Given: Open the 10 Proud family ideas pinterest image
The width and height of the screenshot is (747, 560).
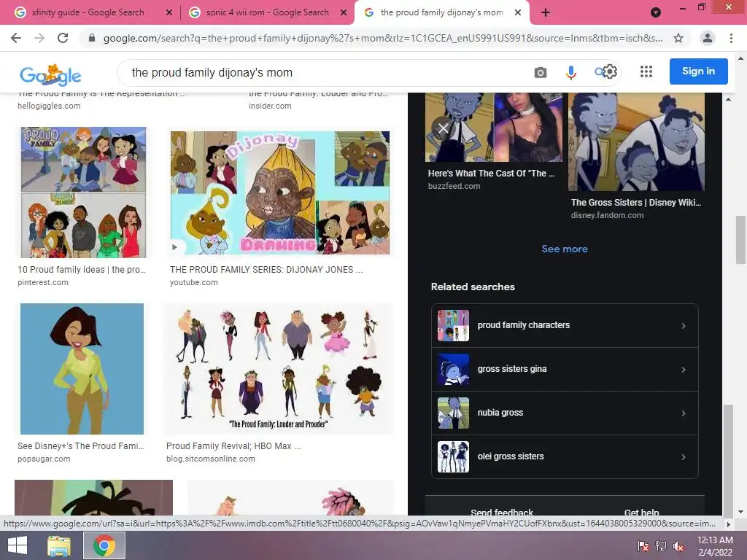Looking at the screenshot, I should tap(83, 192).
